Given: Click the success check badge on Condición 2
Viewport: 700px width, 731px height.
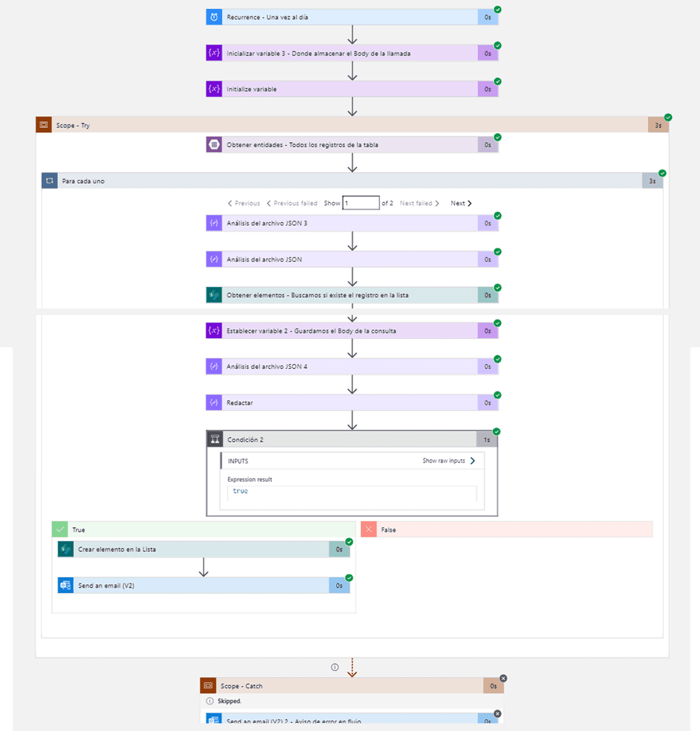Looking at the screenshot, I should 497,432.
